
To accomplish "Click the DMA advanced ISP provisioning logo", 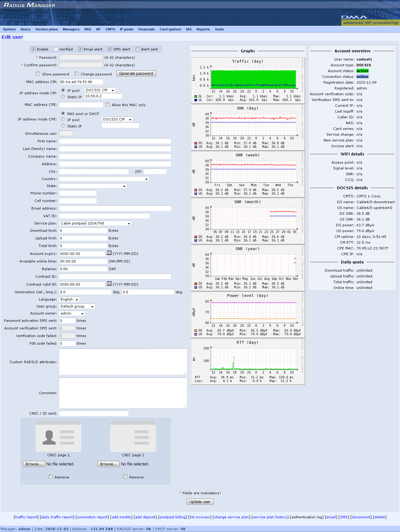I will pyautogui.click(x=370, y=20).
